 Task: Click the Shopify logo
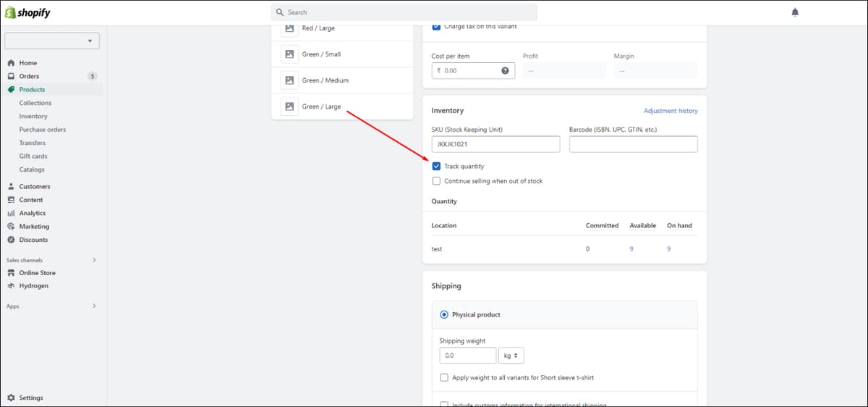pyautogui.click(x=27, y=13)
